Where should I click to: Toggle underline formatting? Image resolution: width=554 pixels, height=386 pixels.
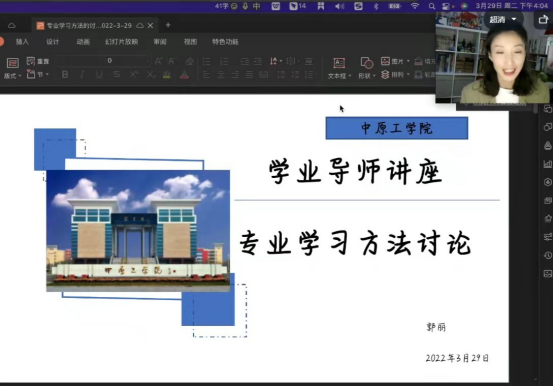coord(99,74)
